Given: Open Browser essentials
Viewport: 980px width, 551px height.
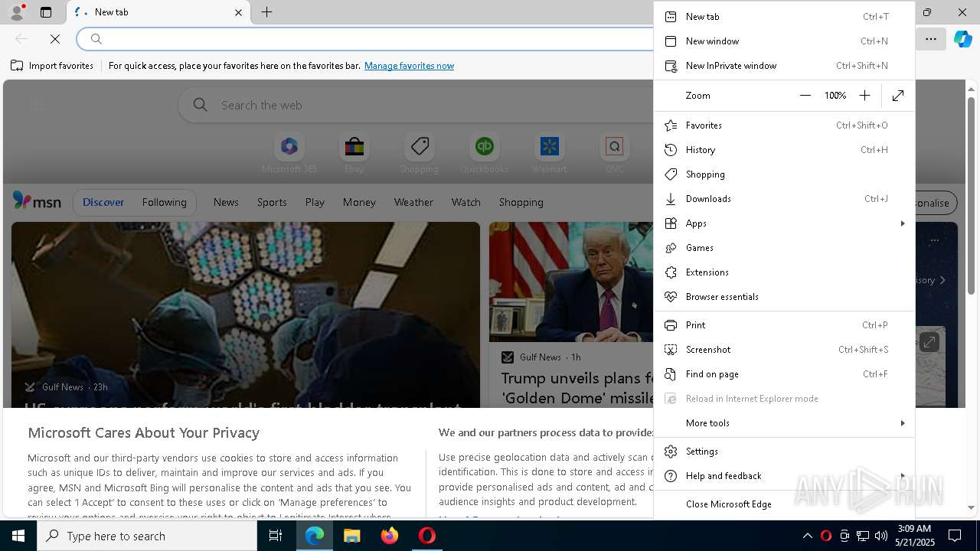Looking at the screenshot, I should pyautogui.click(x=784, y=296).
